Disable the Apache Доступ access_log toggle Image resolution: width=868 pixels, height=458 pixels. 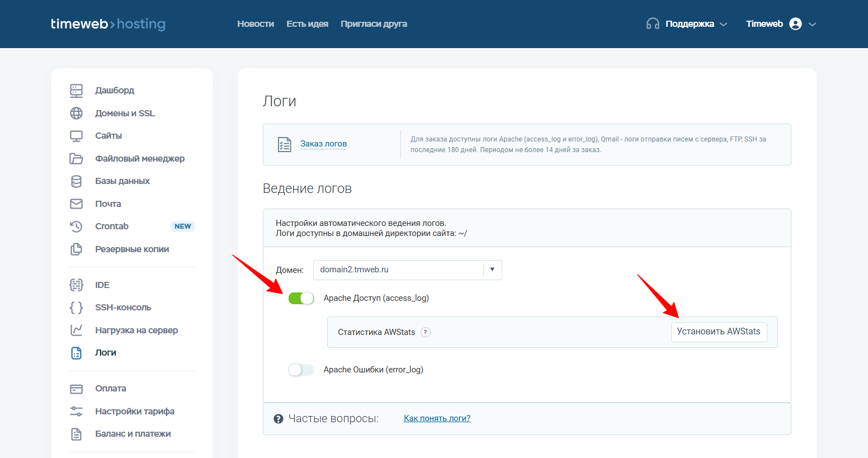click(301, 299)
